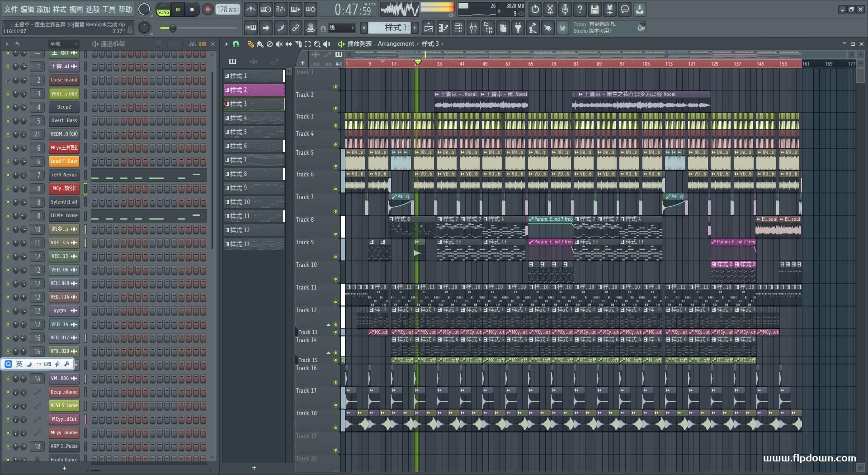Viewport: 868px width, 475px height.
Task: Open the piano roll view icon
Action: point(443,28)
